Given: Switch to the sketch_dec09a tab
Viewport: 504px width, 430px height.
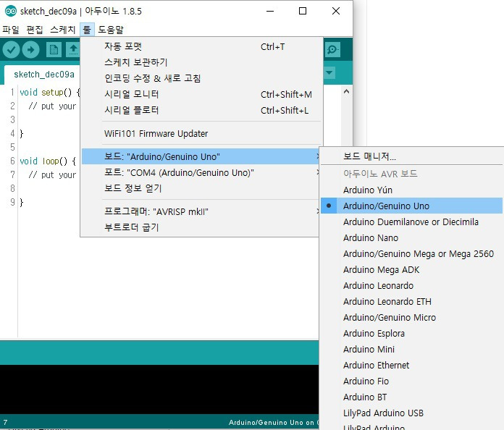Looking at the screenshot, I should 43,75.
